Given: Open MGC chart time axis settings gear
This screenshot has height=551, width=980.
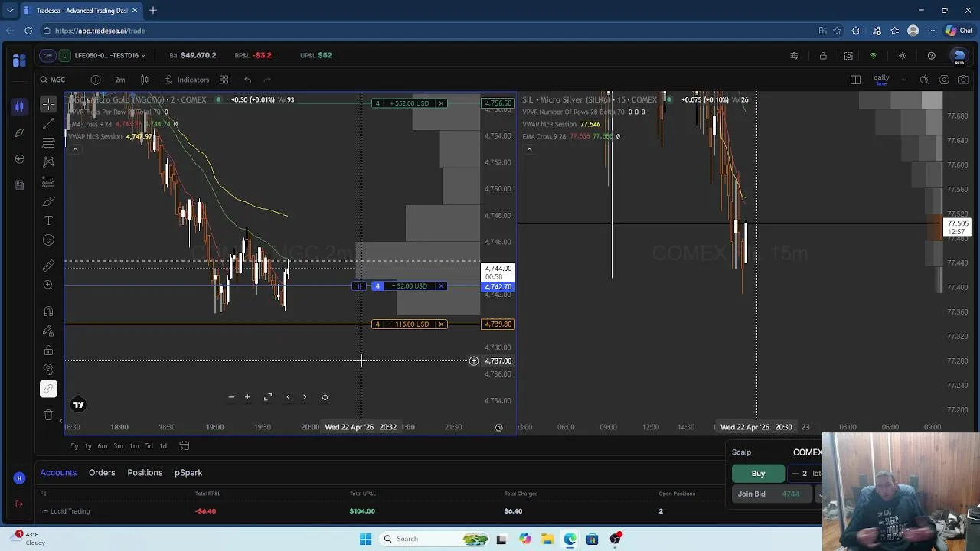Looking at the screenshot, I should [x=498, y=428].
